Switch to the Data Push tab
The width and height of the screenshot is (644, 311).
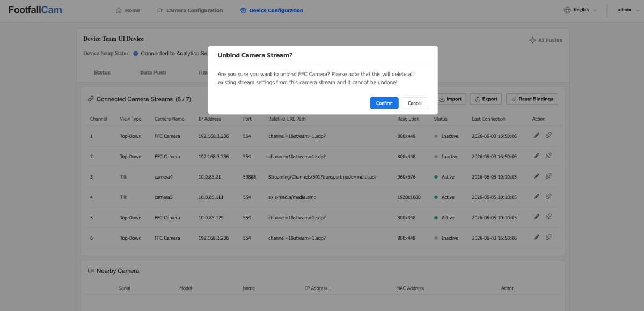(153, 72)
